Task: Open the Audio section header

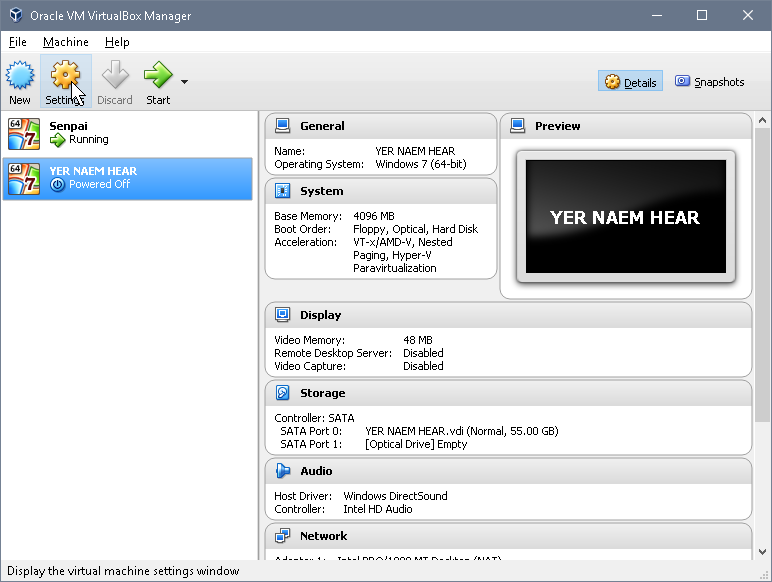Action: coord(508,471)
